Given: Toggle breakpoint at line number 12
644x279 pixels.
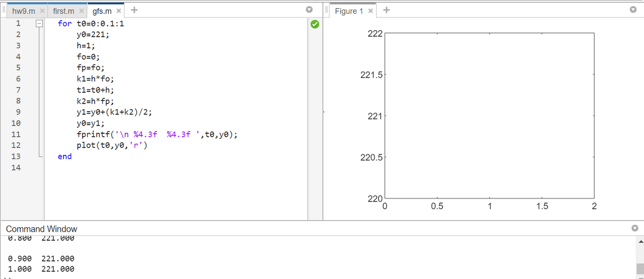Looking at the screenshot, I should click(x=16, y=145).
